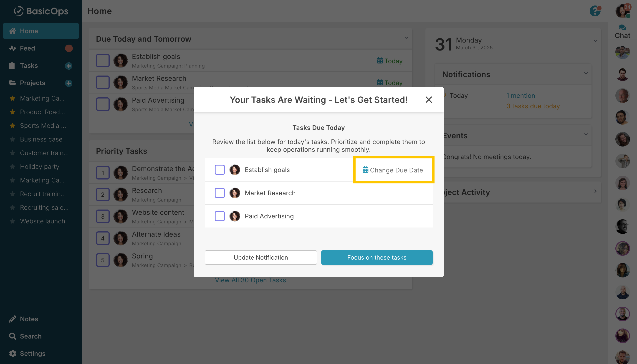Viewport: 637px width, 364px height.
Task: Go to Settings in sidebar
Action: [33, 354]
